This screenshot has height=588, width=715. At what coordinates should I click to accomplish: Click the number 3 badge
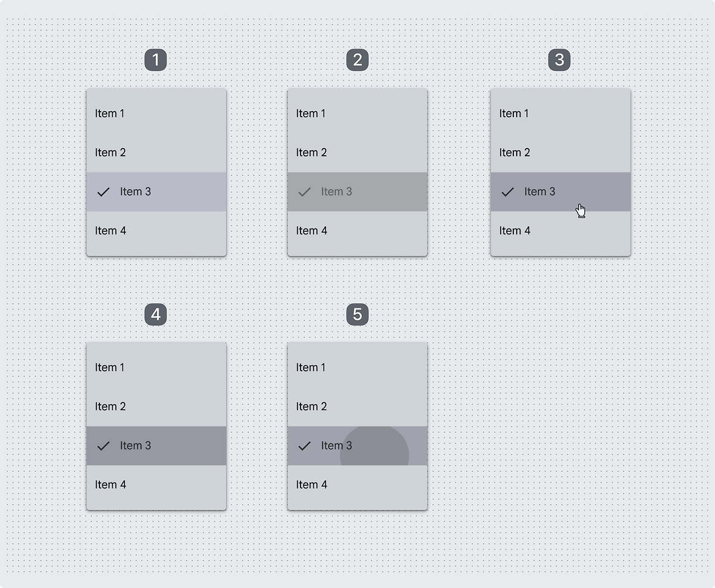(559, 60)
